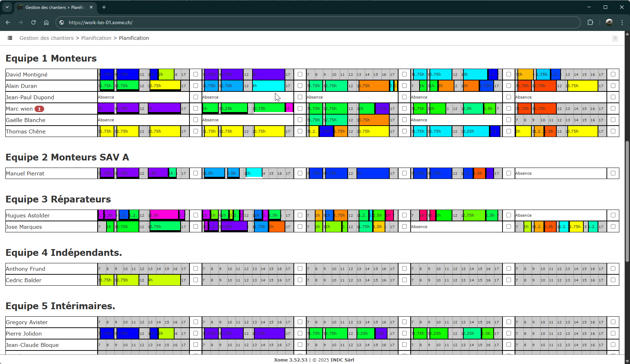Click the red badge next to Marc wien
630x364 pixels.
pyautogui.click(x=39, y=109)
